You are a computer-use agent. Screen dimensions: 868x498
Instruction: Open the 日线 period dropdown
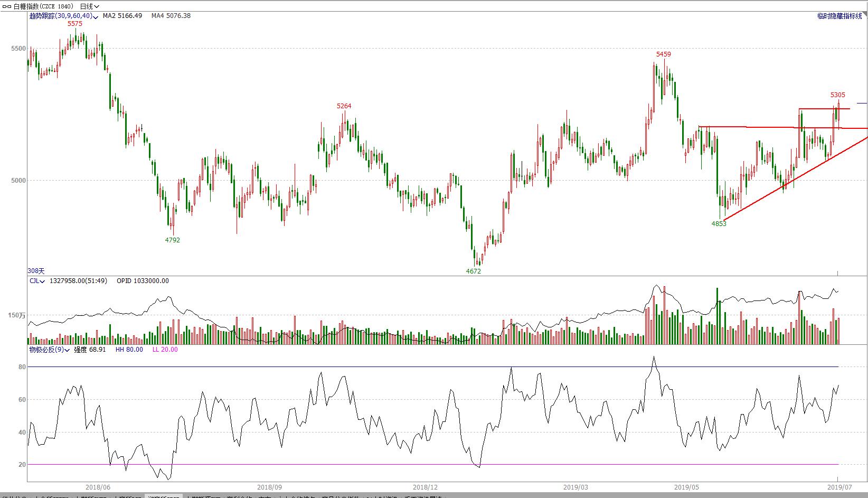(x=89, y=6)
